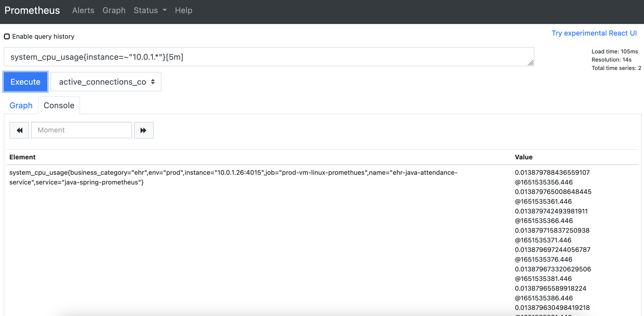Click value 0.01387965589918224

point(550,289)
